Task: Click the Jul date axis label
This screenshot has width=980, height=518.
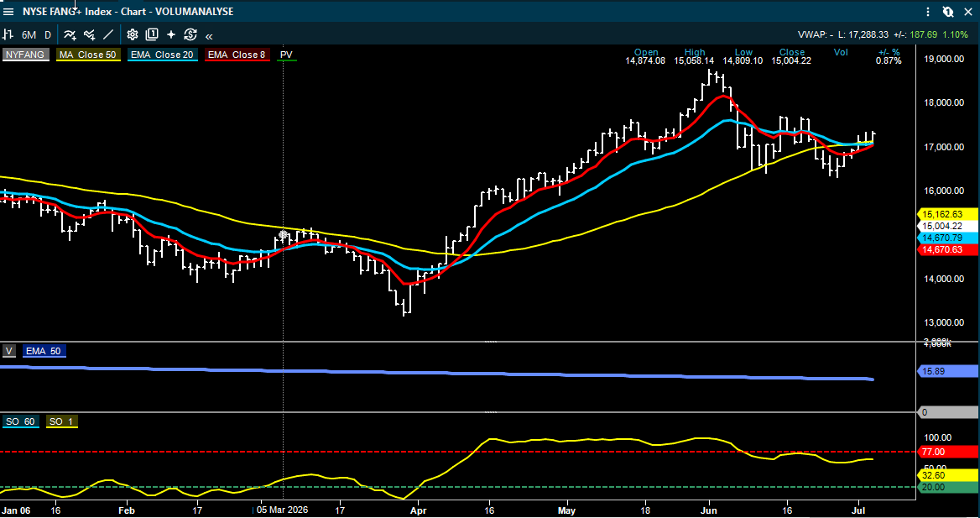Action: point(858,510)
